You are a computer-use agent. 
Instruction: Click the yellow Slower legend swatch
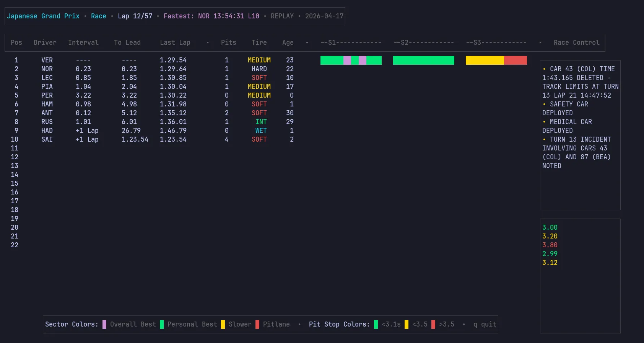pyautogui.click(x=223, y=324)
